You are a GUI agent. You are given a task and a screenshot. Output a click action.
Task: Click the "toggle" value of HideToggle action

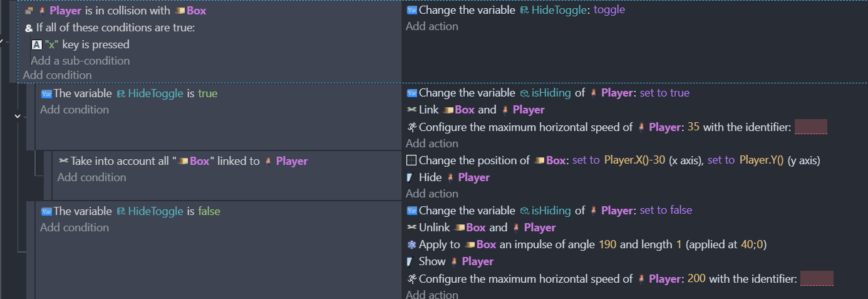610,10
